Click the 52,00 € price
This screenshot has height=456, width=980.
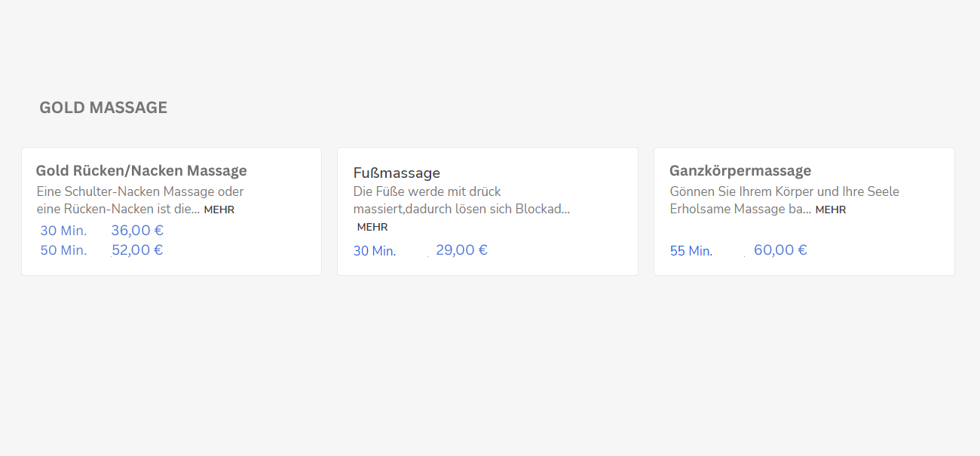(137, 250)
